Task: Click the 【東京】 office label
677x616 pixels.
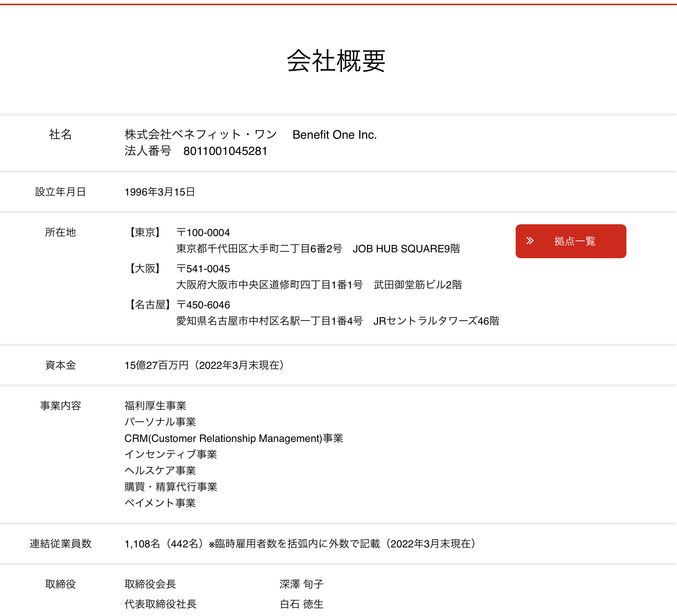Action: (145, 232)
